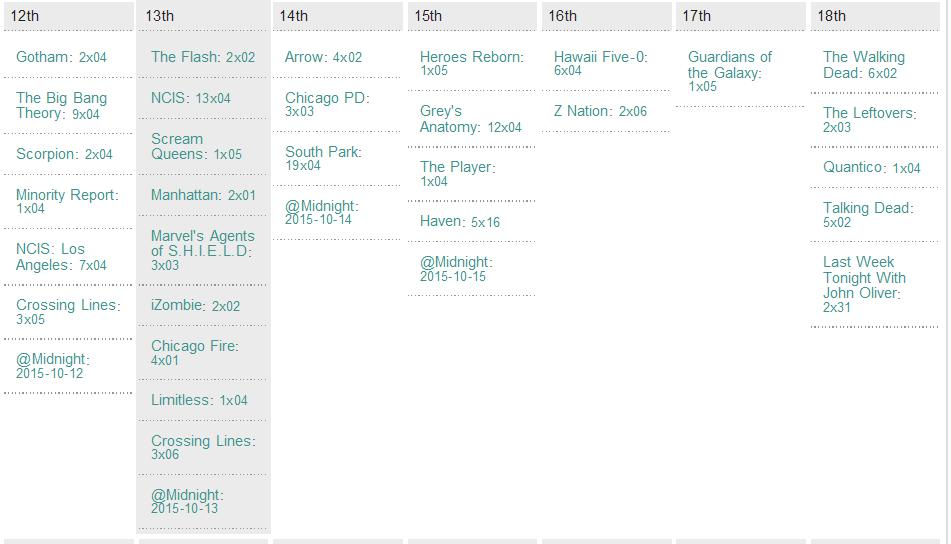Open Grey's Anatomy 12x04 listing
This screenshot has height=544, width=951.
[x=471, y=119]
